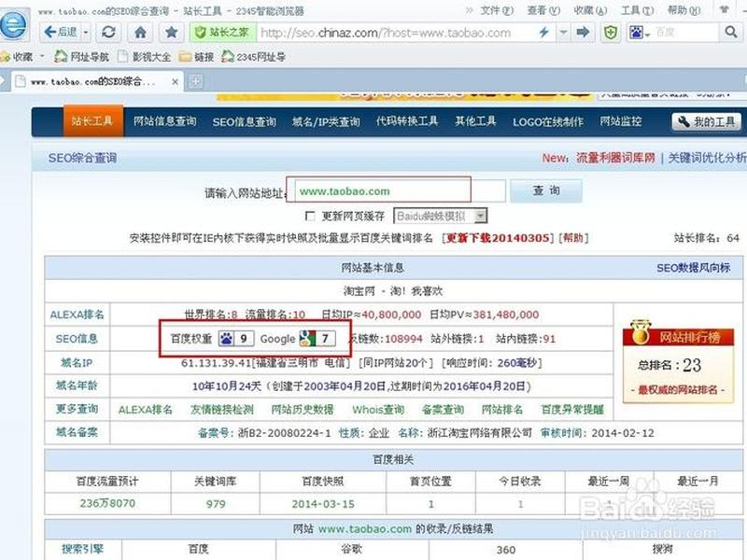Image resolution: width=747 pixels, height=560 pixels.
Task: Open Whois查询 link
Action: (x=378, y=410)
